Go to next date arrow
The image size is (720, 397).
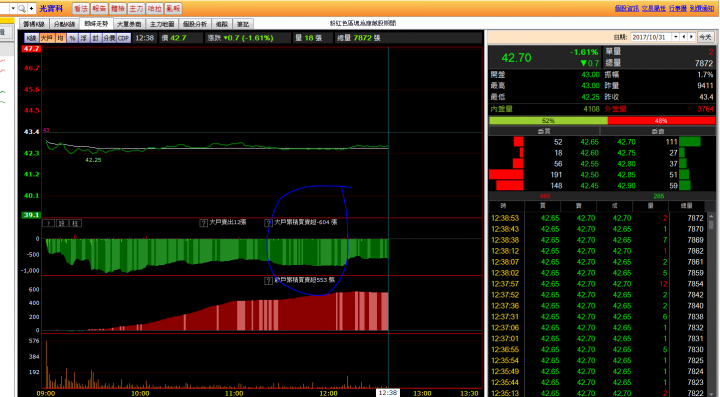point(691,37)
